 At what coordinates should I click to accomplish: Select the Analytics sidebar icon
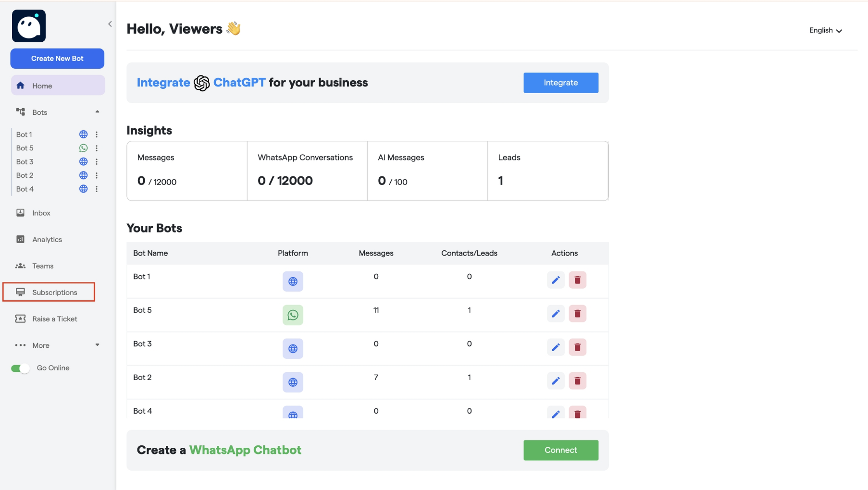21,239
